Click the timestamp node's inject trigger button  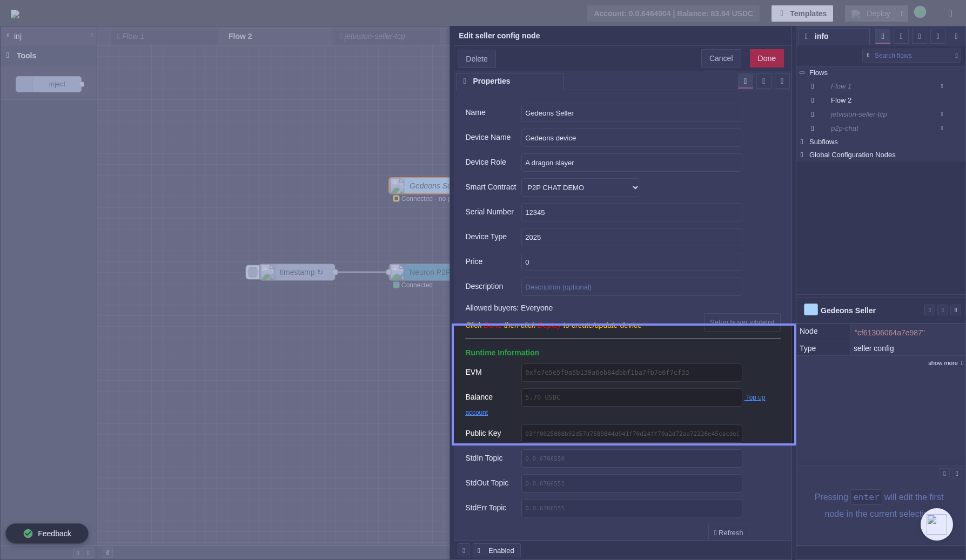click(x=252, y=272)
